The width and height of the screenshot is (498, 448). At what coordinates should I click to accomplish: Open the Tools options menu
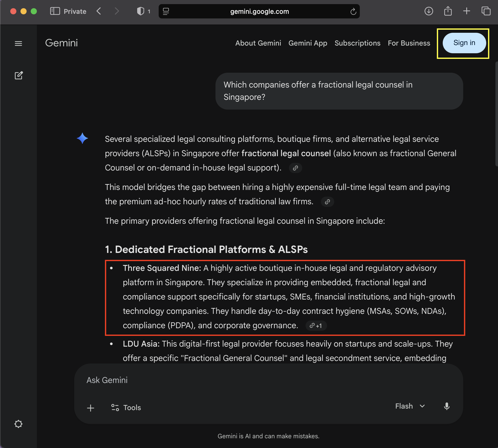(126, 408)
